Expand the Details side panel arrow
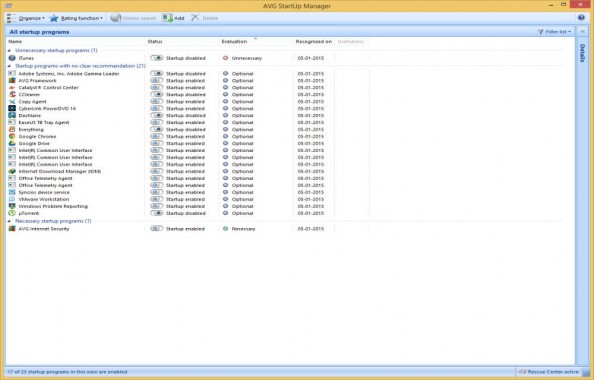Screen dimensions: 594x380 [583, 32]
